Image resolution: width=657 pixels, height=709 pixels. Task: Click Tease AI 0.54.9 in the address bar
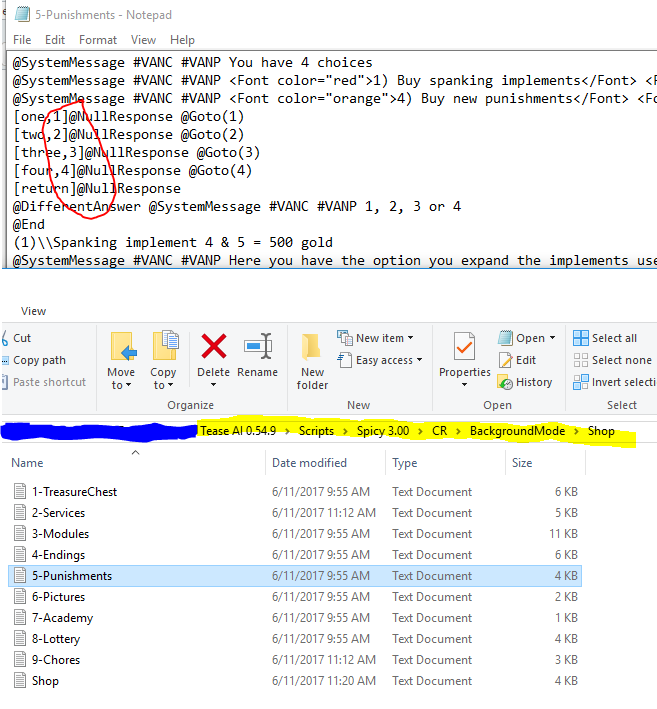tap(238, 431)
